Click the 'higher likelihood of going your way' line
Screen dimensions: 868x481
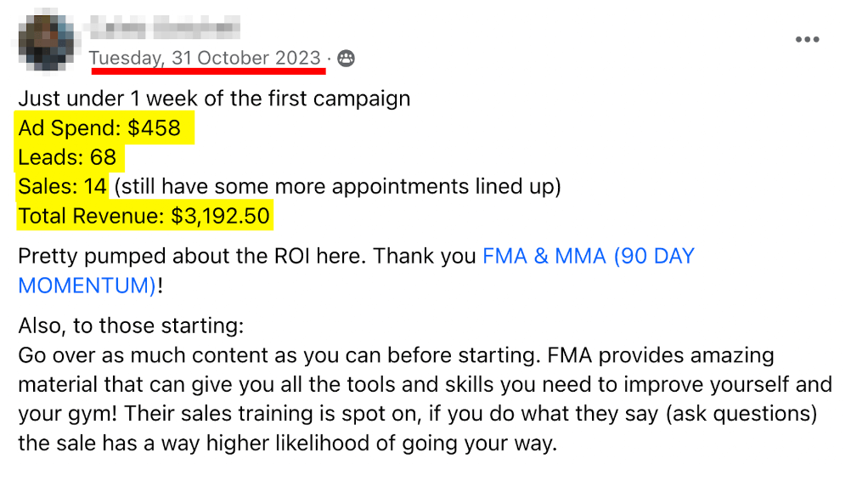tap(288, 444)
